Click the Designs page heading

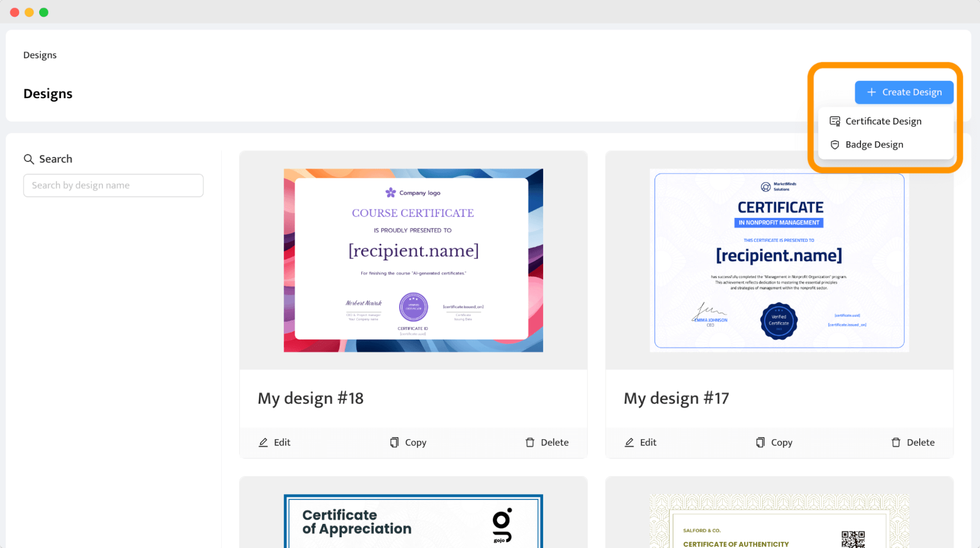pos(48,94)
